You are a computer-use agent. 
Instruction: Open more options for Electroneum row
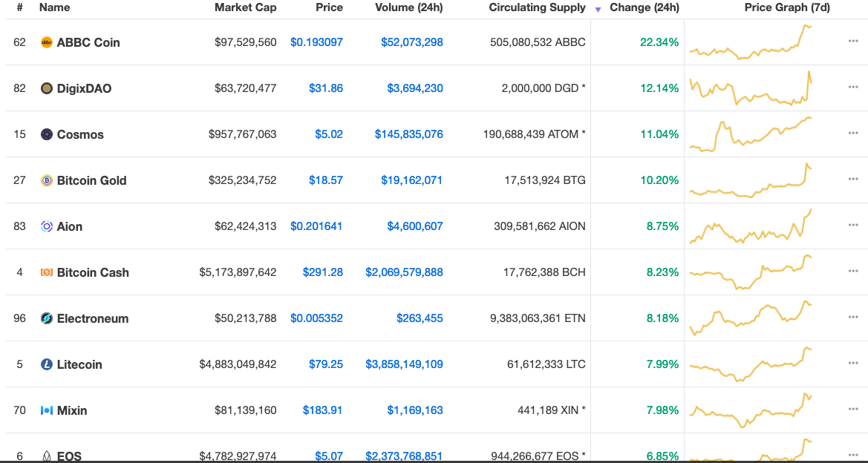coord(853,317)
